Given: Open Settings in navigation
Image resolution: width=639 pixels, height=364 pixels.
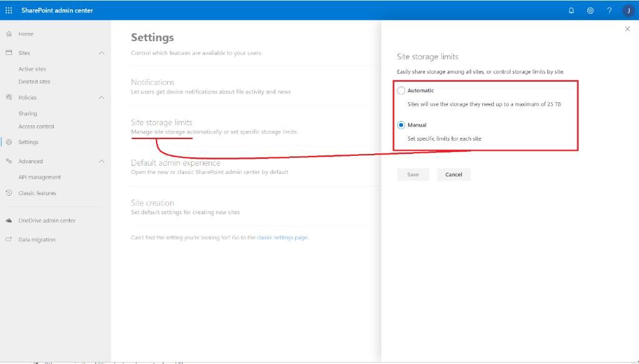Looking at the screenshot, I should pos(28,141).
